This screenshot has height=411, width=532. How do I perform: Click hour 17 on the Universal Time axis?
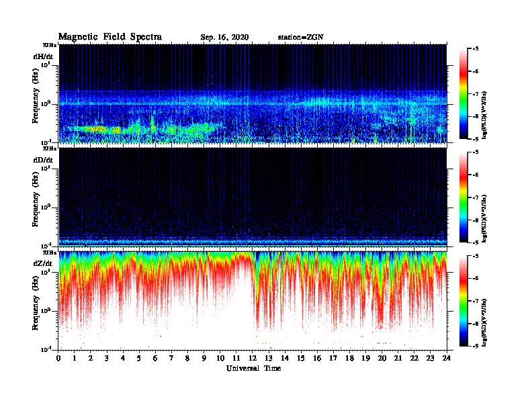[x=333, y=358]
